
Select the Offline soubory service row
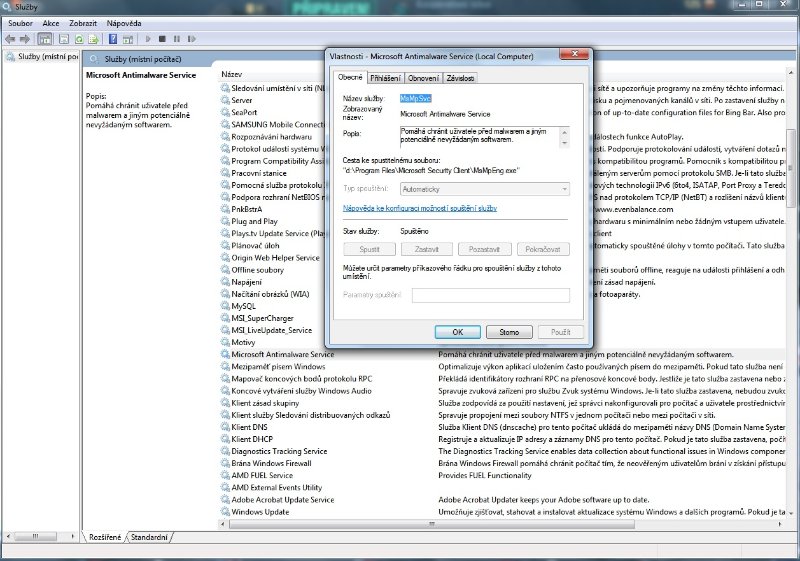(x=258, y=270)
